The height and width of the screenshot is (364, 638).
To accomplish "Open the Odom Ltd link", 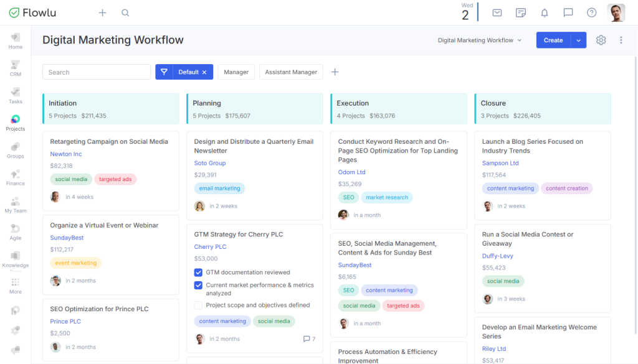I will coord(351,172).
